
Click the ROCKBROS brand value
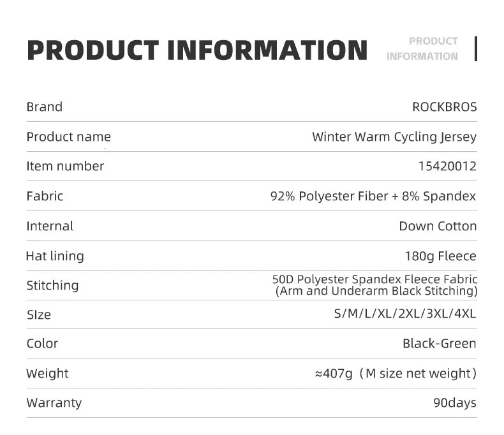click(444, 107)
